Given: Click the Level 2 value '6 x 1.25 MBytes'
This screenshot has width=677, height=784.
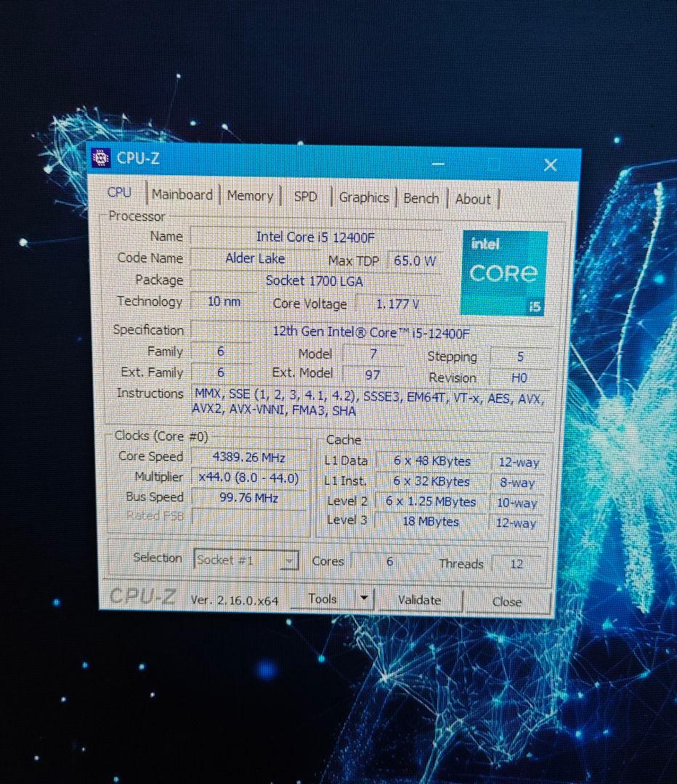Looking at the screenshot, I should click(x=431, y=501).
